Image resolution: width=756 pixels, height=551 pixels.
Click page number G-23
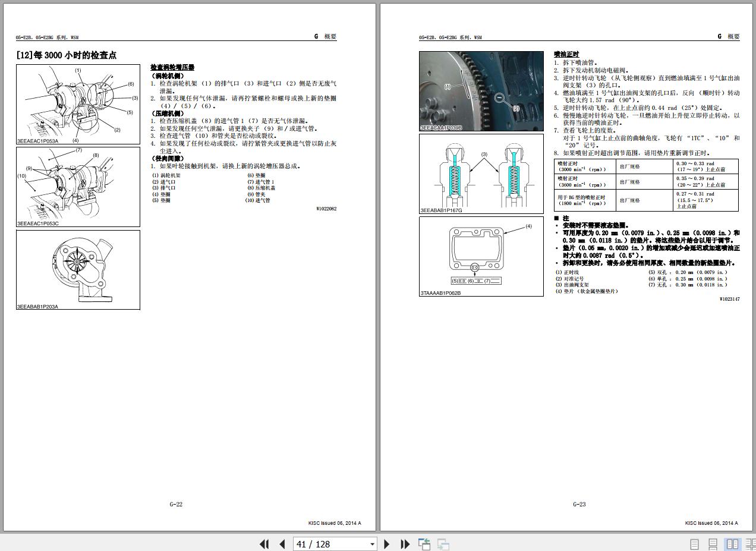point(579,504)
